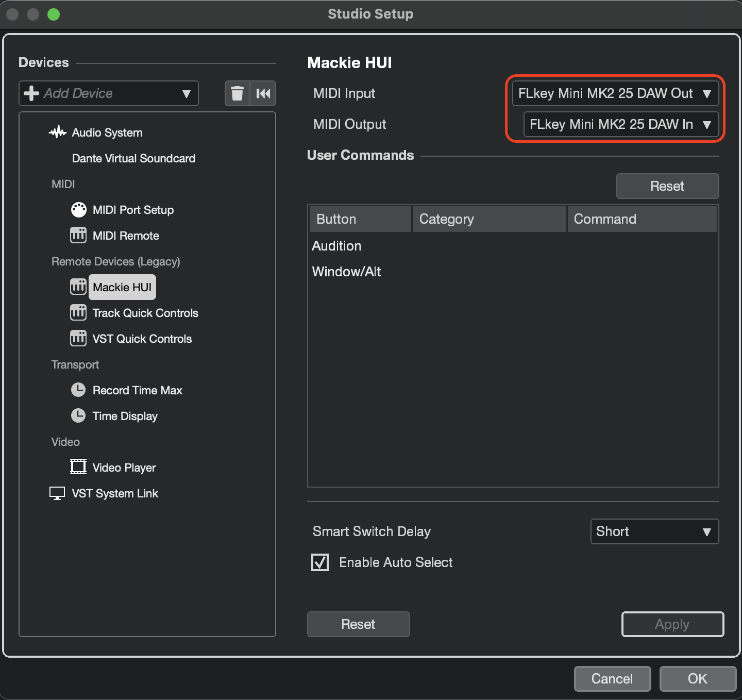Click the green maximize window button

coord(54,14)
